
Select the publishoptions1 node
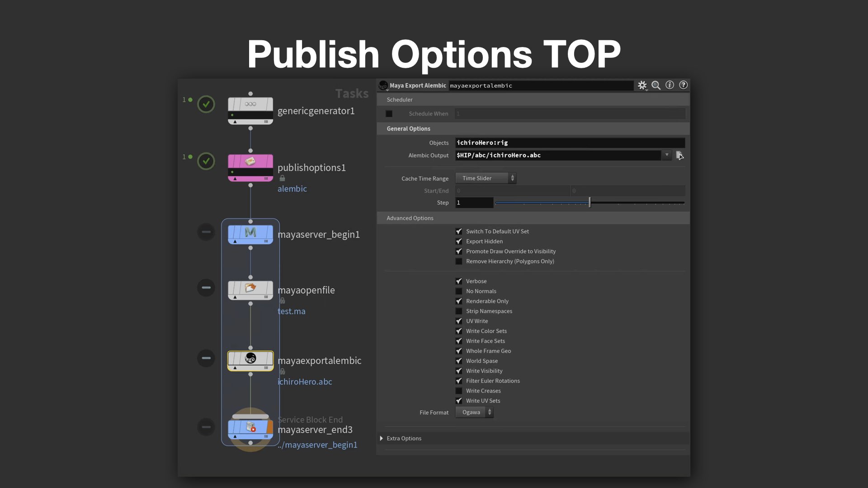[x=250, y=168]
